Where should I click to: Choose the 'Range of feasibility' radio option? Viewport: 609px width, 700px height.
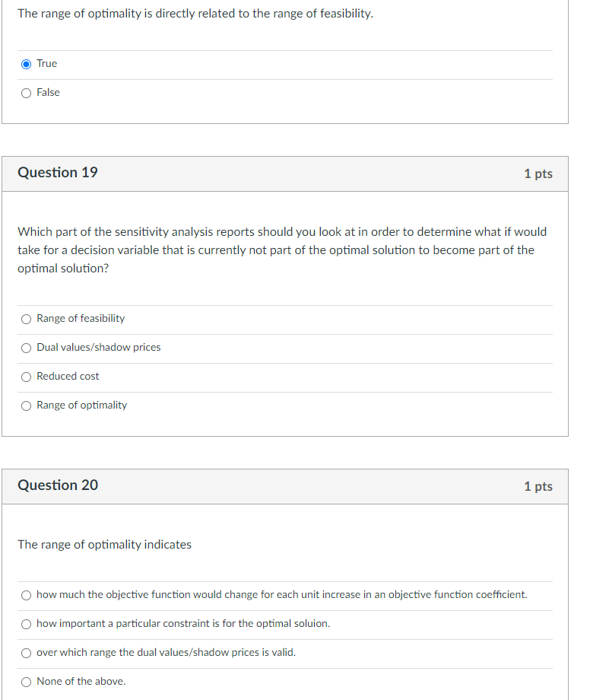[27, 319]
